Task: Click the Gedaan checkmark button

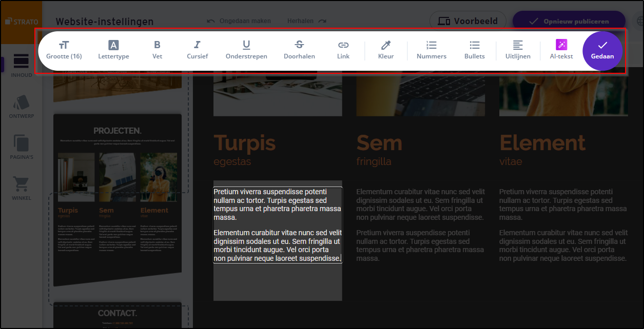Action: (x=602, y=51)
